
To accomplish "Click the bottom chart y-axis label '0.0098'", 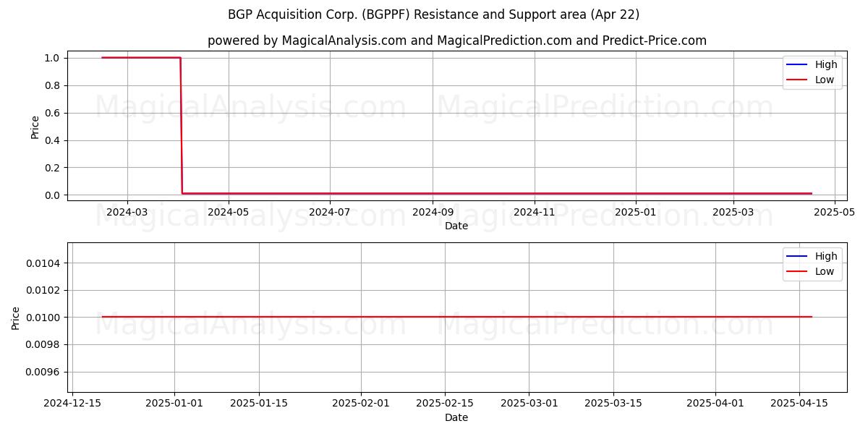I will pyautogui.click(x=43, y=344).
